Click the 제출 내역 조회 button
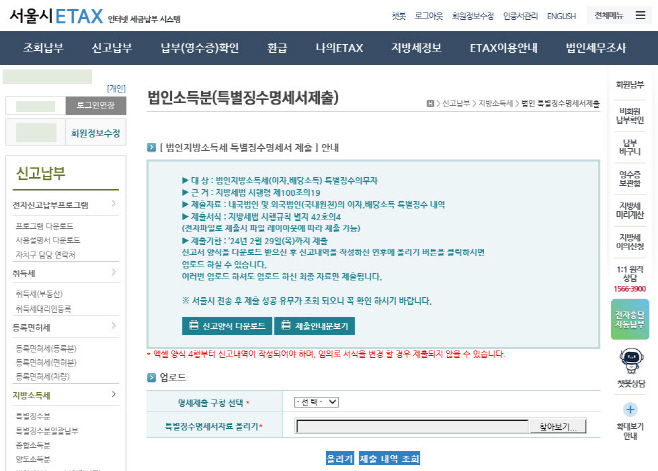 pos(389,458)
